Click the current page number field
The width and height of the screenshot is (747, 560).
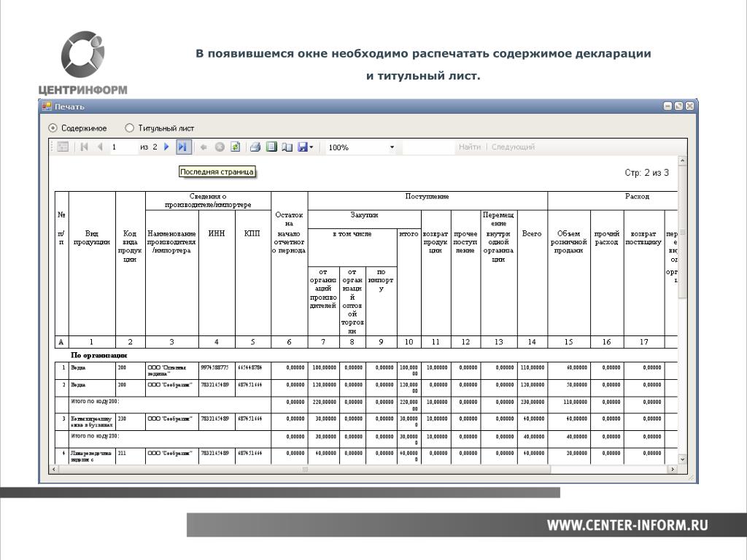pyautogui.click(x=123, y=147)
